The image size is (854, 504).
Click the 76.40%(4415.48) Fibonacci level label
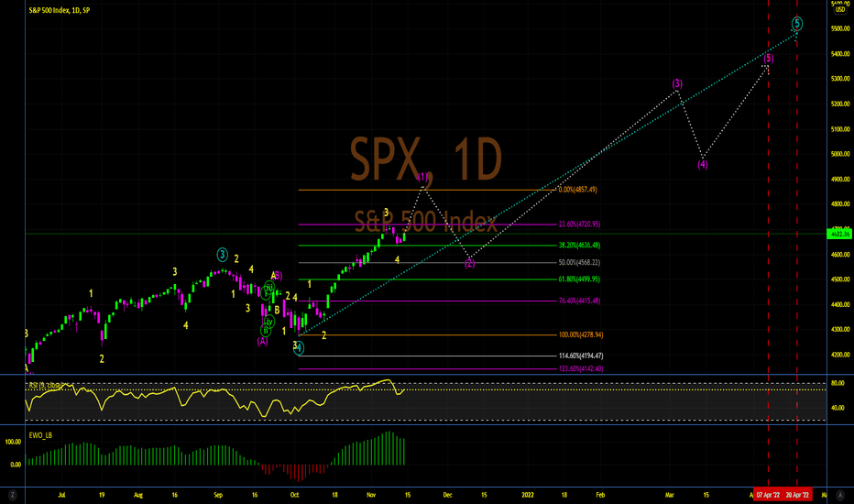pos(579,301)
